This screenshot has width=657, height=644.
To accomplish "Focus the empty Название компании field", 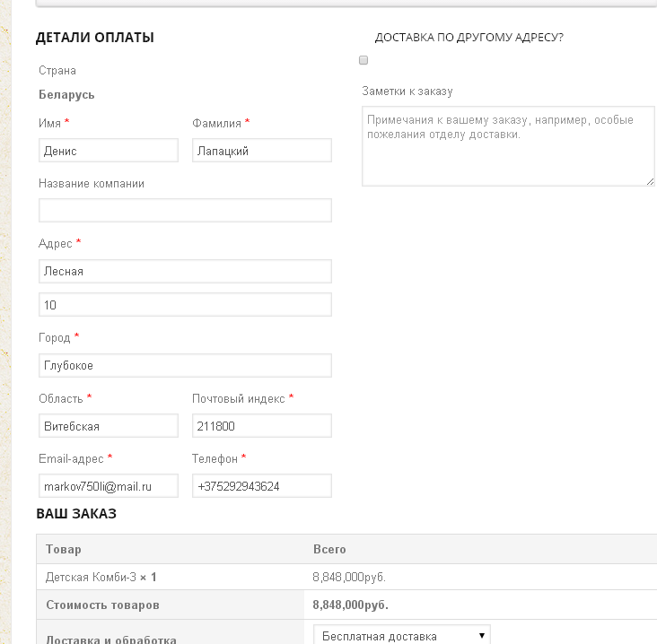I will (185, 210).
